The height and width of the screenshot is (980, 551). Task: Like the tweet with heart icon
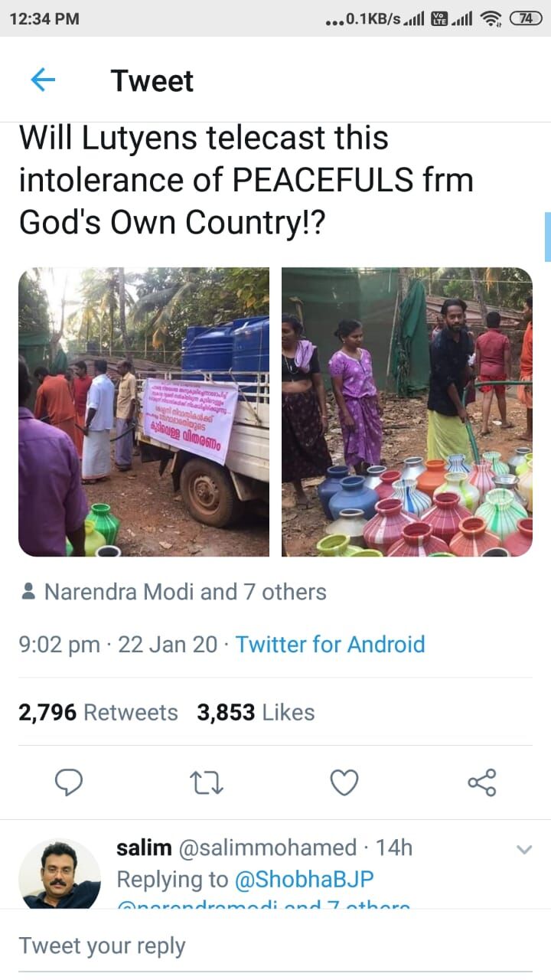point(344,782)
